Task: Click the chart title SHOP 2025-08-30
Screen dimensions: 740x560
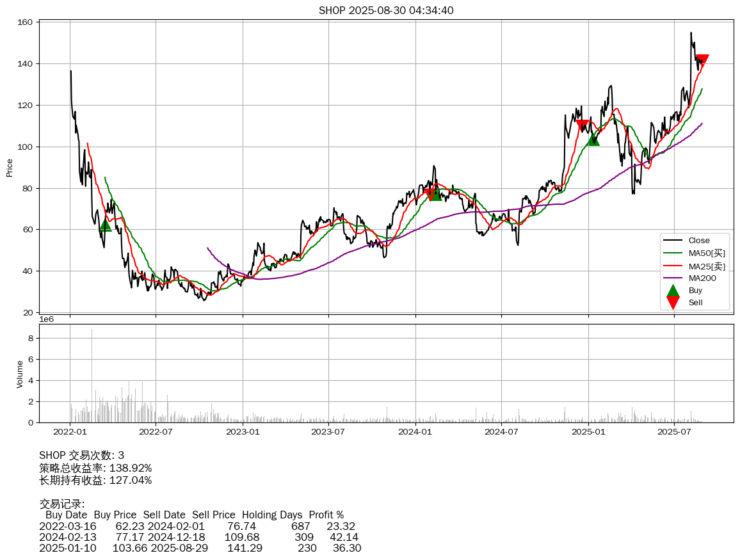Action: coord(386,10)
